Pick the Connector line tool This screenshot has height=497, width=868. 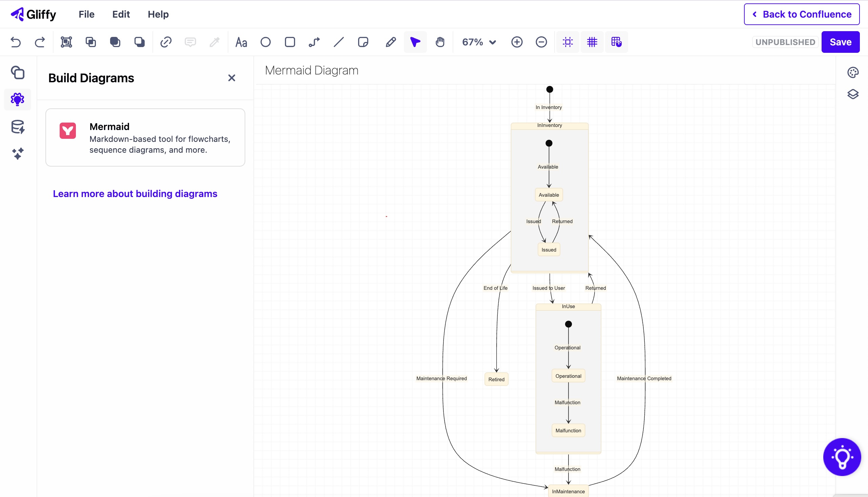click(x=314, y=42)
